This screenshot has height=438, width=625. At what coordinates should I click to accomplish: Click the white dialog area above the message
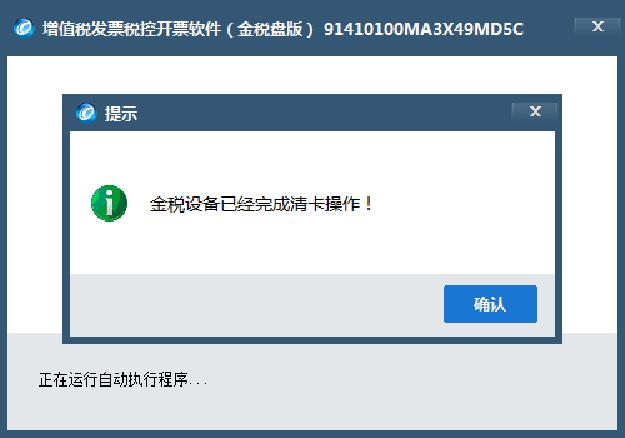[x=312, y=159]
